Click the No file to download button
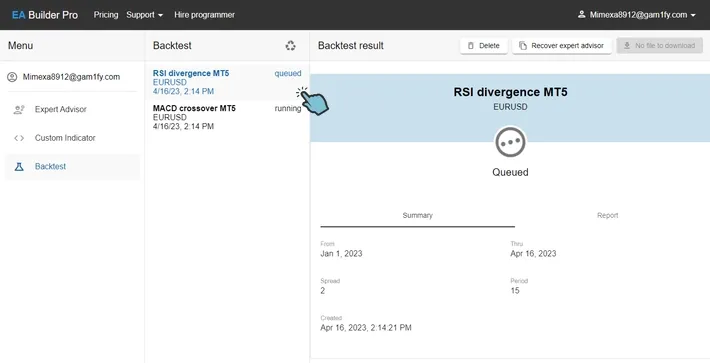The height and width of the screenshot is (363, 710). pyautogui.click(x=659, y=46)
